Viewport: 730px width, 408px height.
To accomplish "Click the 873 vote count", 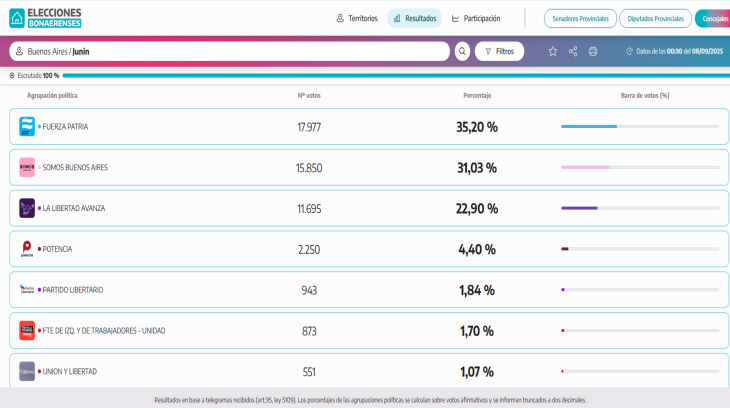I will pyautogui.click(x=309, y=331).
